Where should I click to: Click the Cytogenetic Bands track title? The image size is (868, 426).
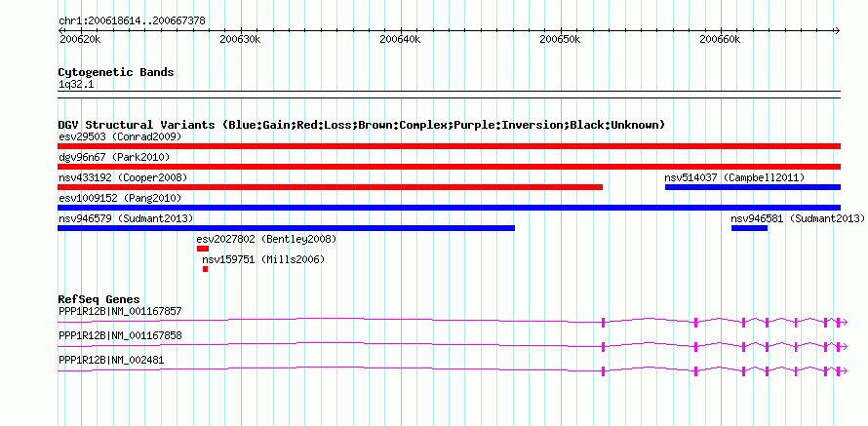point(116,72)
